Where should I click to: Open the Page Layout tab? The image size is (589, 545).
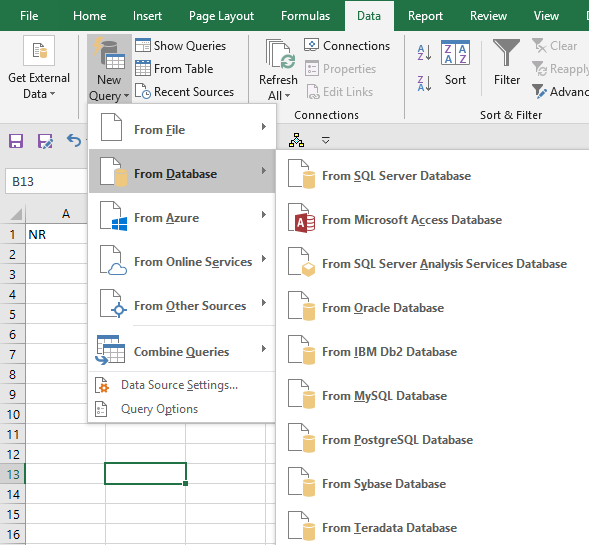click(221, 16)
